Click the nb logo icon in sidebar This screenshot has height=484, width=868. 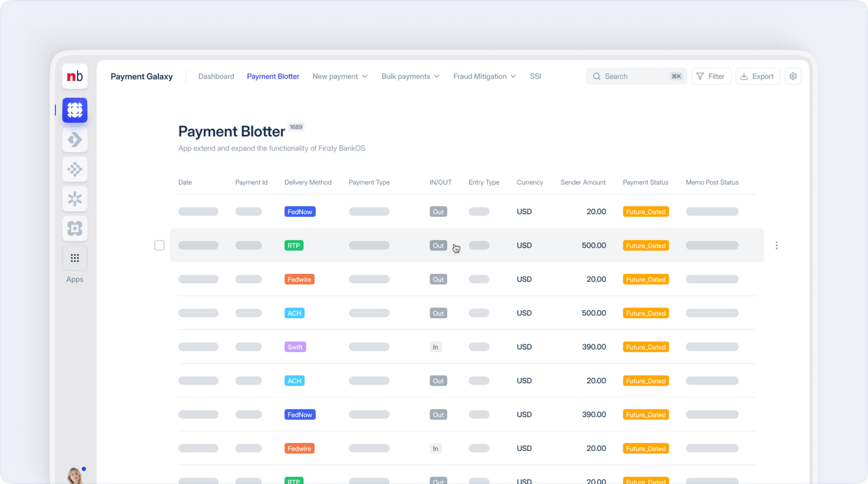pyautogui.click(x=75, y=77)
